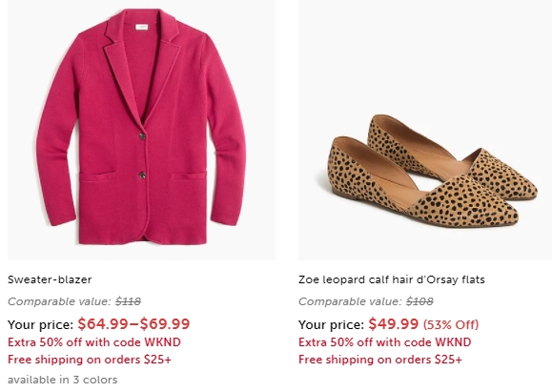Open the leopard d'Orsay flats product image

coord(425,130)
